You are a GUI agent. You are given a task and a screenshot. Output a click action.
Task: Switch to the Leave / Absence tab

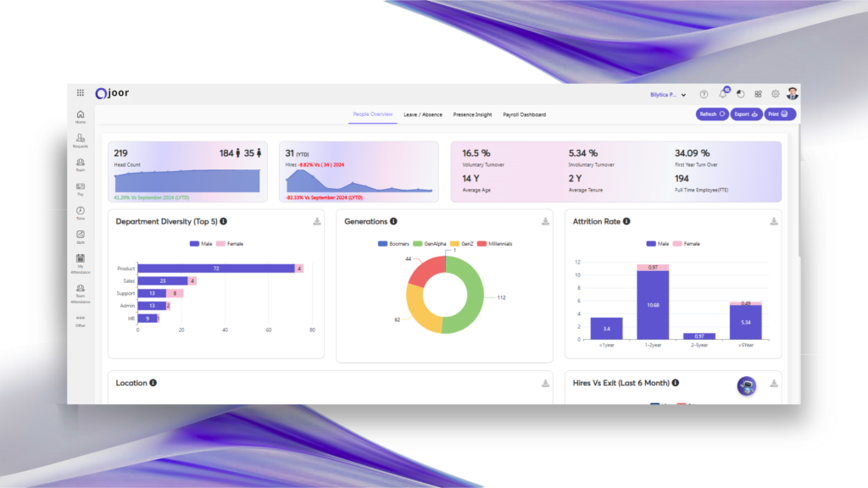pyautogui.click(x=422, y=114)
